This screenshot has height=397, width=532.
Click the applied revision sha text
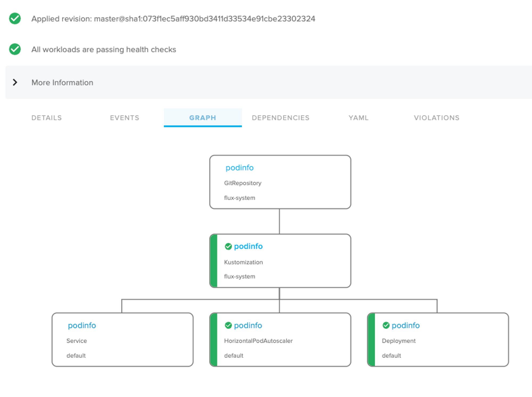204,19
